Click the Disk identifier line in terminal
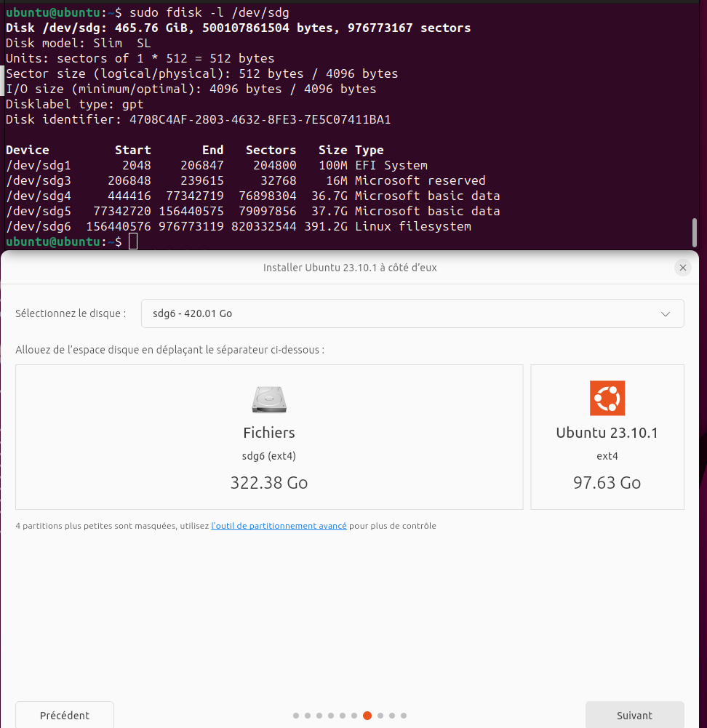This screenshot has width=707, height=728. click(199, 119)
